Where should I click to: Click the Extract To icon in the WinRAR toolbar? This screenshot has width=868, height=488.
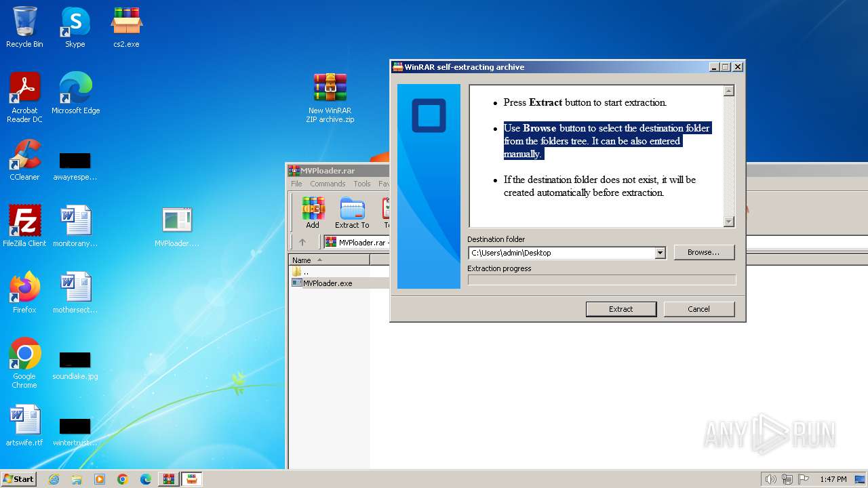point(352,212)
